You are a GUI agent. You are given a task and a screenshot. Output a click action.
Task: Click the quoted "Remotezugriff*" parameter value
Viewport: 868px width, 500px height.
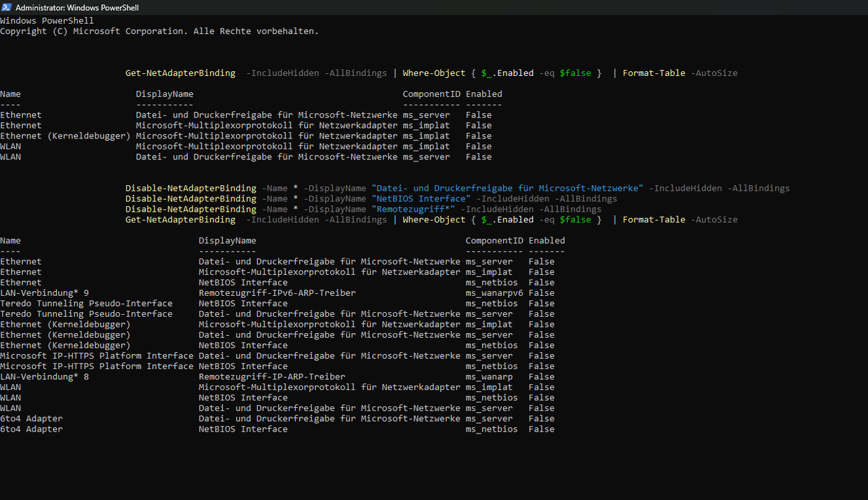pyautogui.click(x=413, y=209)
